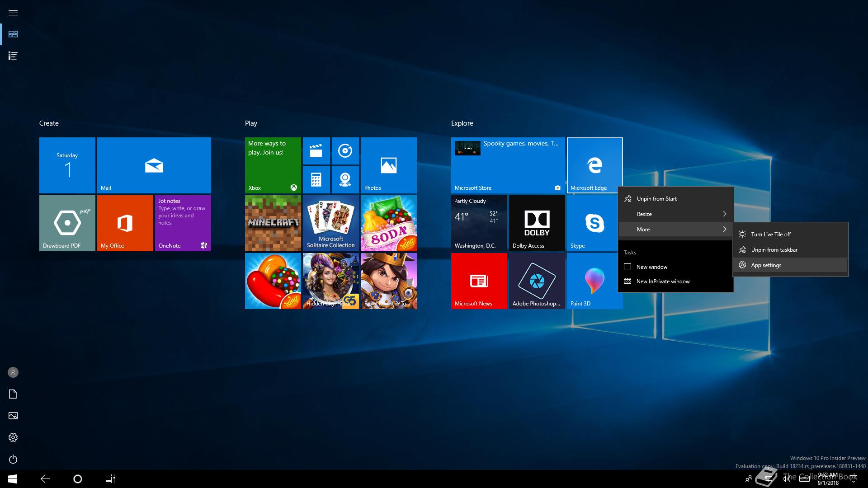Click the Play group header

(x=251, y=123)
